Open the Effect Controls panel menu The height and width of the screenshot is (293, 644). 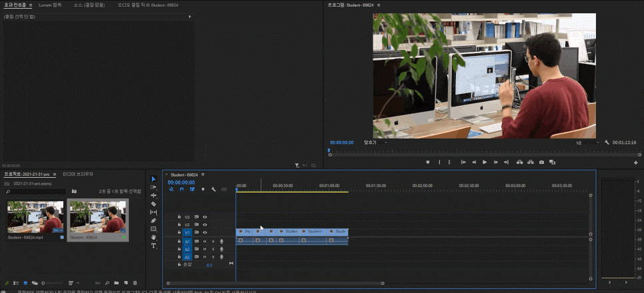click(31, 5)
